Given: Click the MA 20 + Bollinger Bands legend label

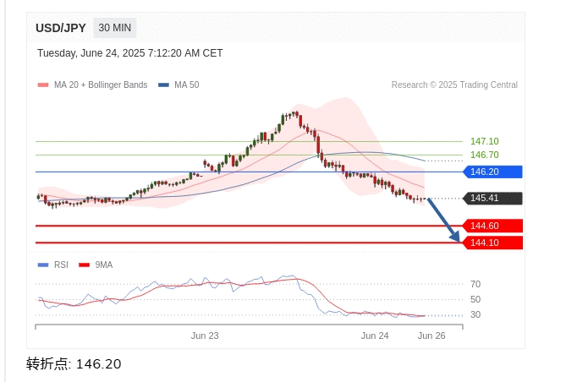Looking at the screenshot, I should [x=101, y=85].
